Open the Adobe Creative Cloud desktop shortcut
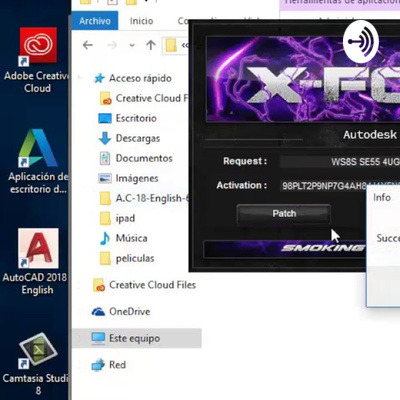 37,60
